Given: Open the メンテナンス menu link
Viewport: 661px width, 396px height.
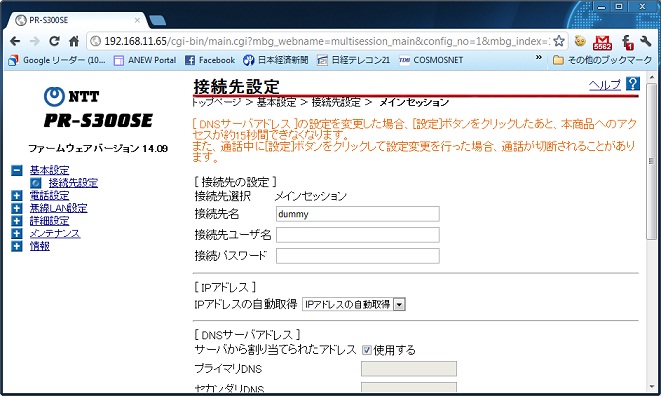Looking at the screenshot, I should tap(55, 233).
